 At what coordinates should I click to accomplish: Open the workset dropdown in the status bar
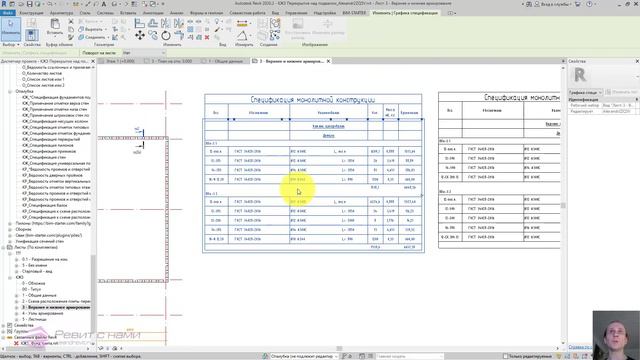coord(304,356)
